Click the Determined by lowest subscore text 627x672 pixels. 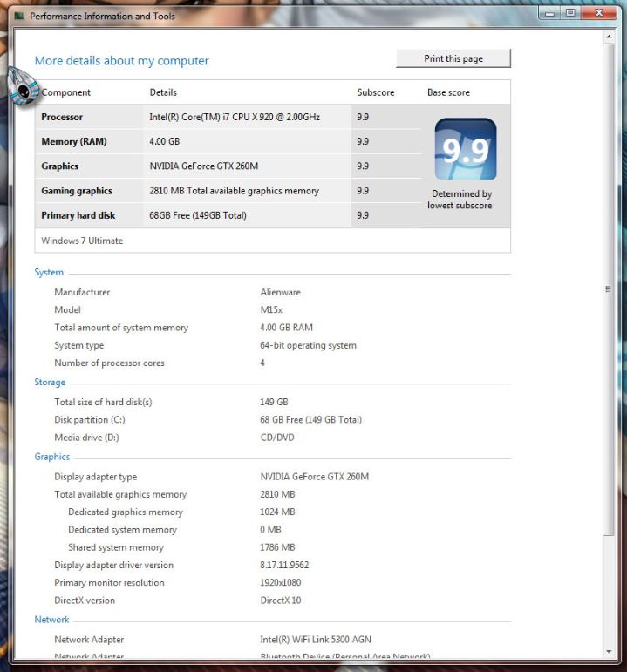point(460,200)
